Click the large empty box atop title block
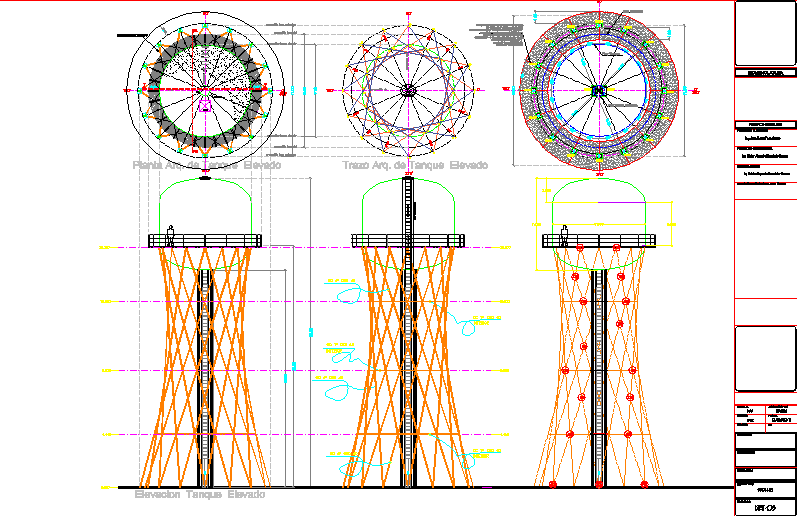 (x=765, y=33)
